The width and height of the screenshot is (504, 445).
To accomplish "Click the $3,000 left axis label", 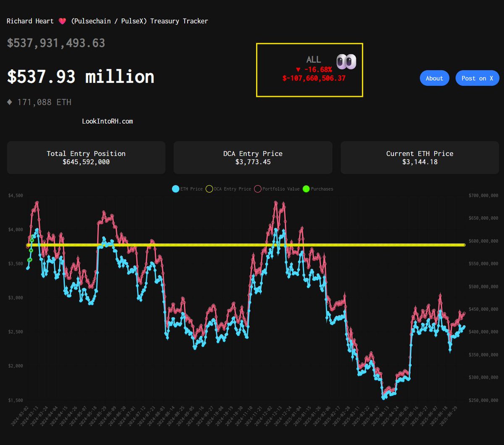I will pyautogui.click(x=15, y=298).
